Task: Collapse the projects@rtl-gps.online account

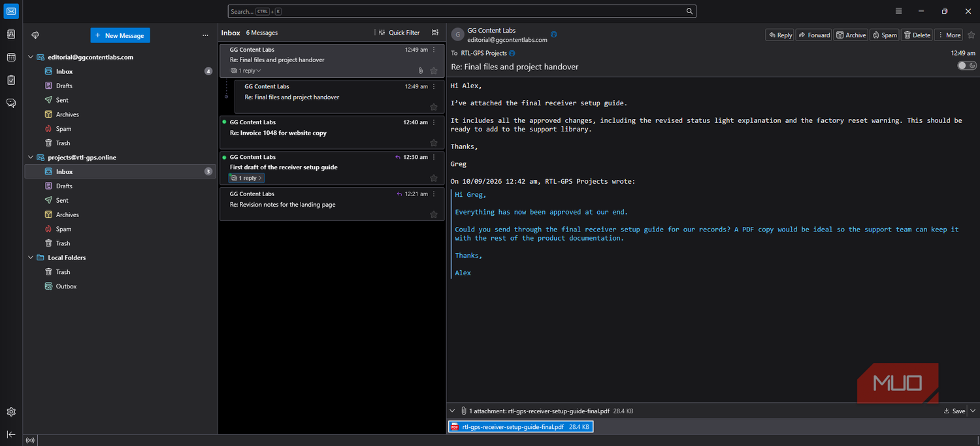Action: (30, 158)
